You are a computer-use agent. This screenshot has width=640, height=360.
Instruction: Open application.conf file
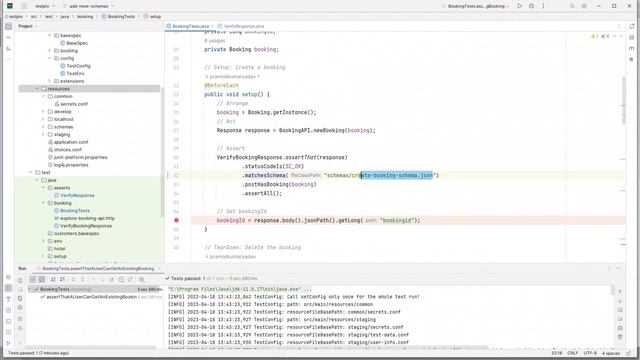coord(68,142)
